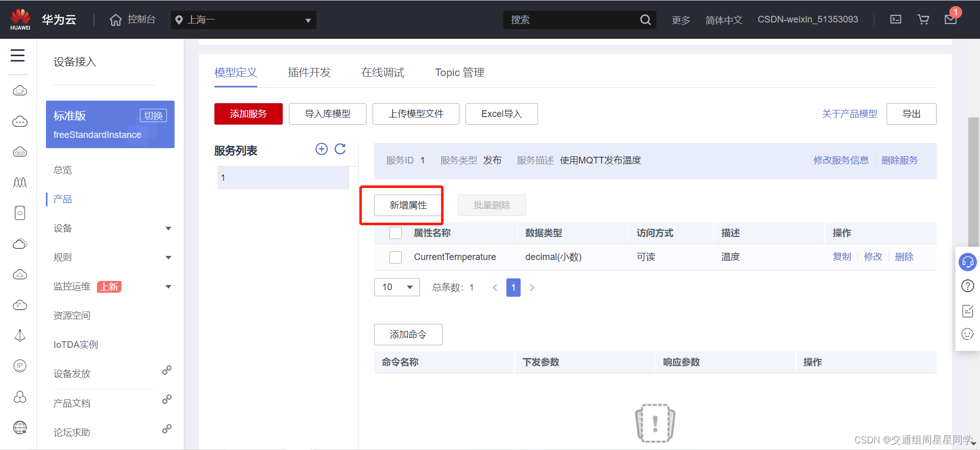
Task: Switch to the Topic 管理 tab
Action: point(459,73)
